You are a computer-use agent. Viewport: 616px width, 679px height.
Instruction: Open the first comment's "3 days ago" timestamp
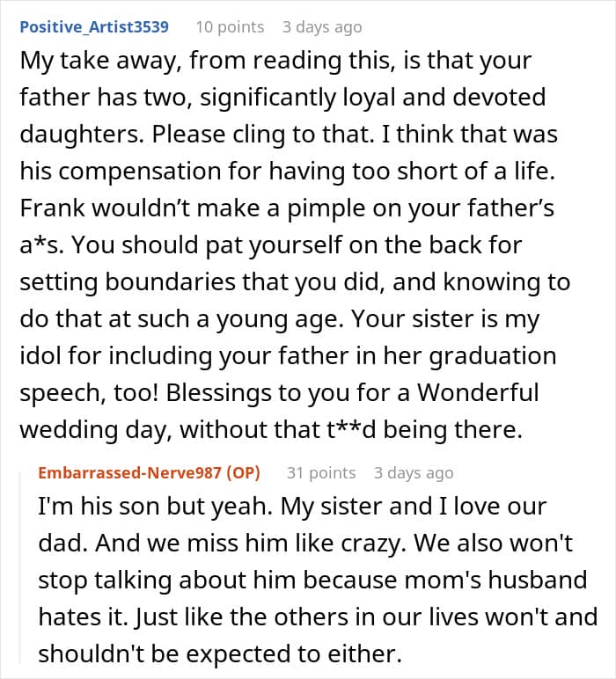(x=321, y=26)
